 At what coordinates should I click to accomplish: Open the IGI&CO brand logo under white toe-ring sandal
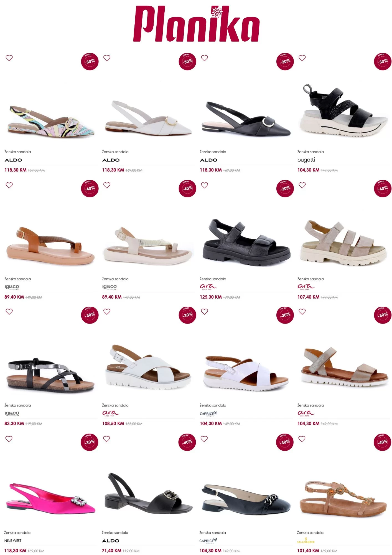(110, 287)
